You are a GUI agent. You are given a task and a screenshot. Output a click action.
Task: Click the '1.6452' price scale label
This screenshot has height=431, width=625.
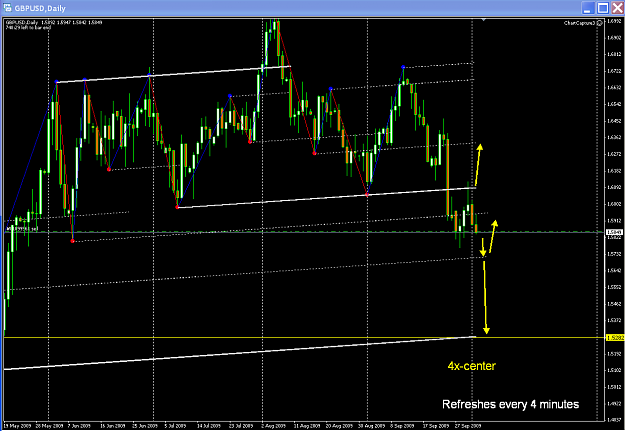(615, 121)
